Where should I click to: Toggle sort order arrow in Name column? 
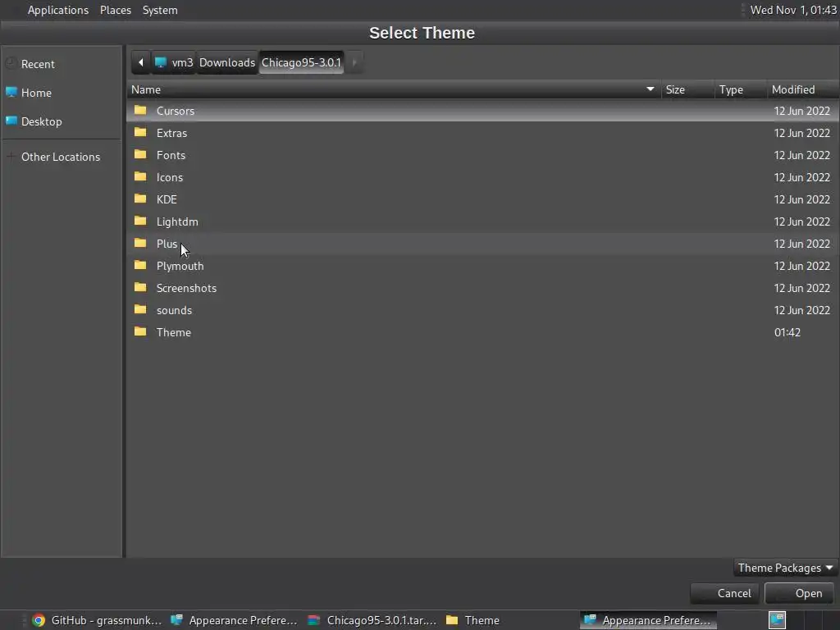pos(651,89)
